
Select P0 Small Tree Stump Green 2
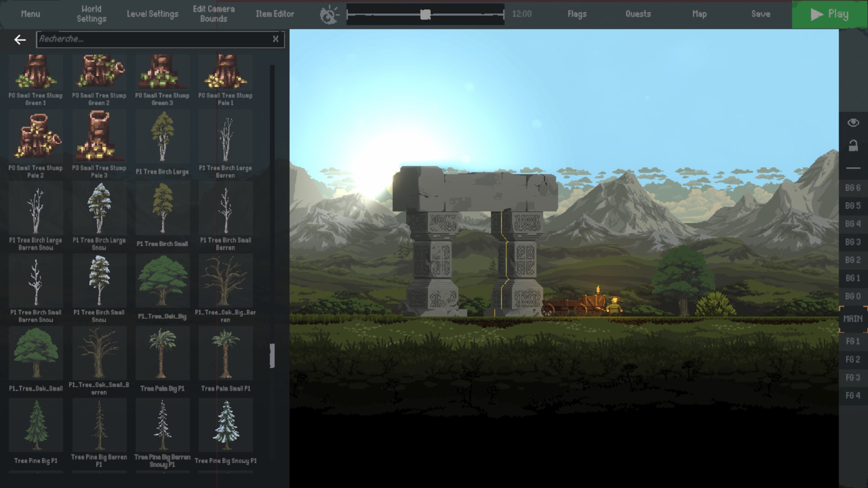point(99,72)
